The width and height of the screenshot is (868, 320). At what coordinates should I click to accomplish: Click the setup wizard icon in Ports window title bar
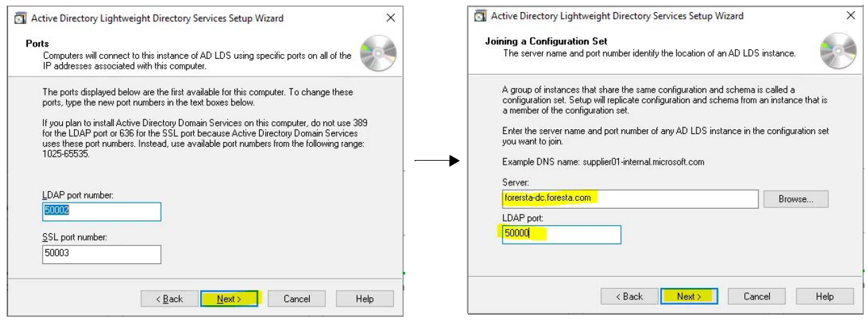click(20, 18)
